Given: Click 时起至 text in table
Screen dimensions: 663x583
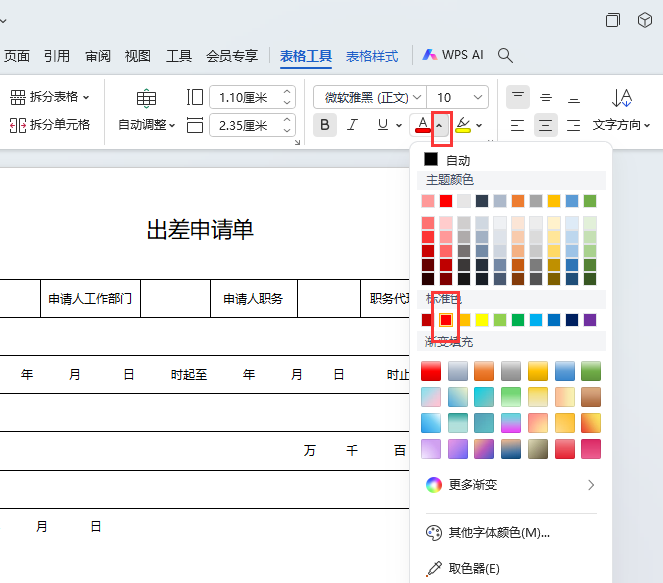Looking at the screenshot, I should click(189, 375).
